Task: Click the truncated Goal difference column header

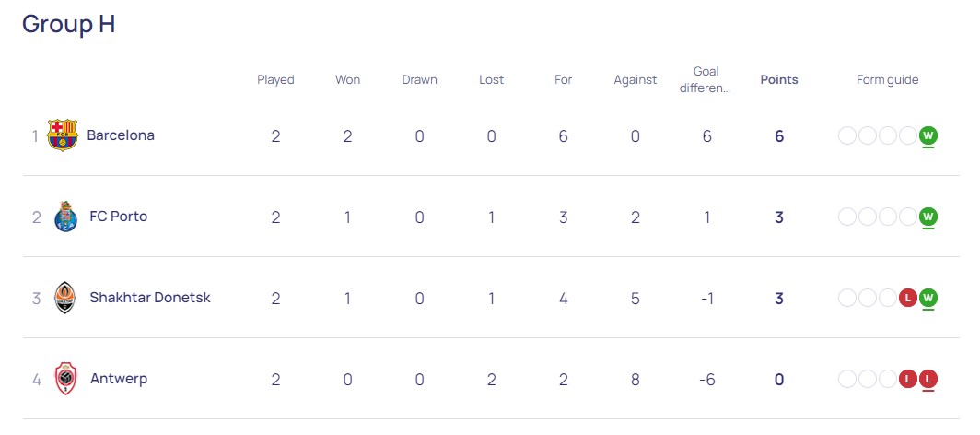Action: [706, 80]
